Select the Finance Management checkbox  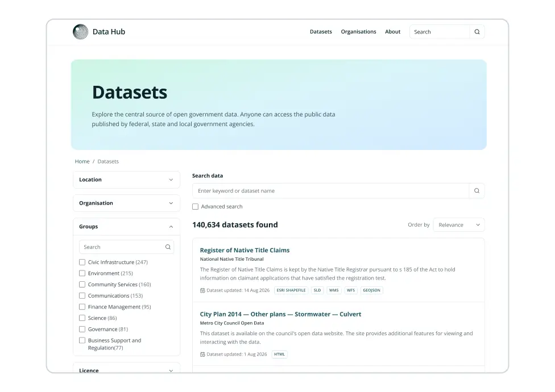tap(82, 307)
